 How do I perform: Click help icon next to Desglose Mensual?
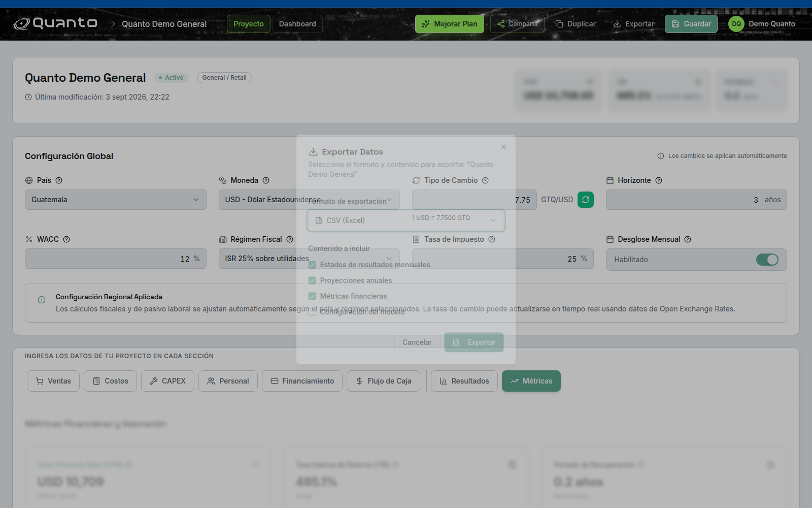point(688,239)
